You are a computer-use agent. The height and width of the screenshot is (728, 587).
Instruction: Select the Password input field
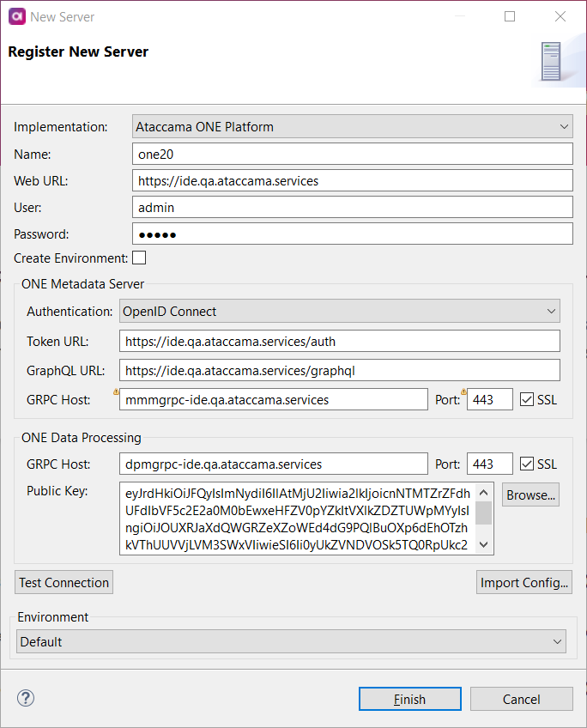(x=352, y=234)
